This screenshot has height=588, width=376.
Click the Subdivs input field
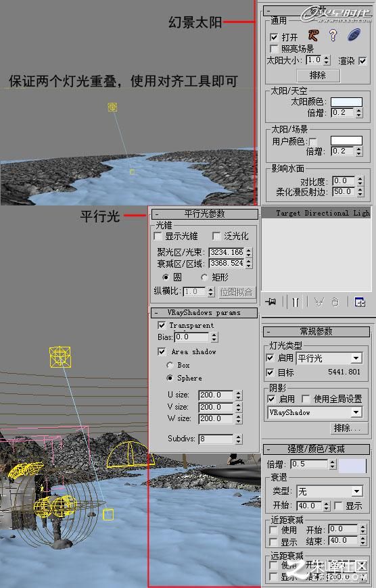coord(216,439)
